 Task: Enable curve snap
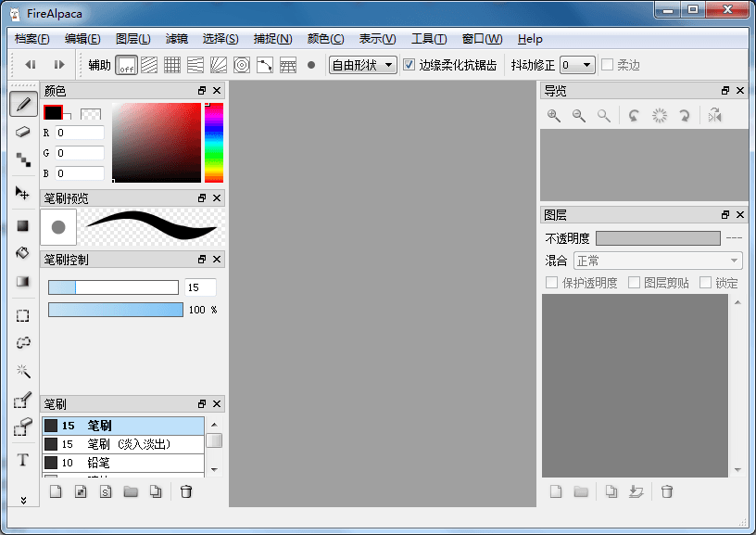tap(265, 65)
